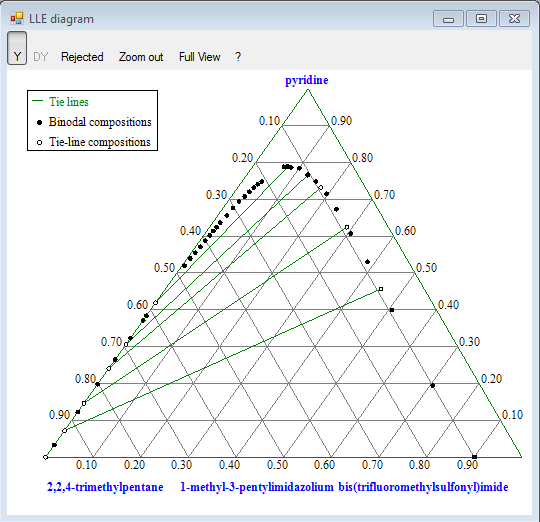The width and height of the screenshot is (540, 522).
Task: Click the DY menu item
Action: coord(41,57)
